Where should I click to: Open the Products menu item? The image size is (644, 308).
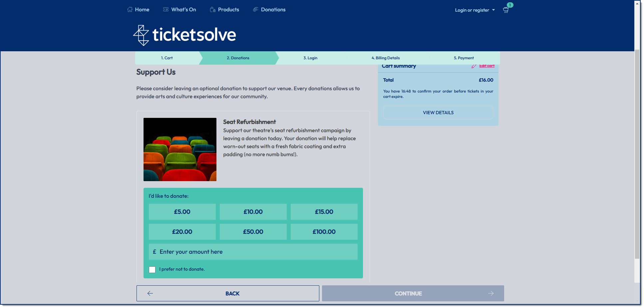coord(224,10)
